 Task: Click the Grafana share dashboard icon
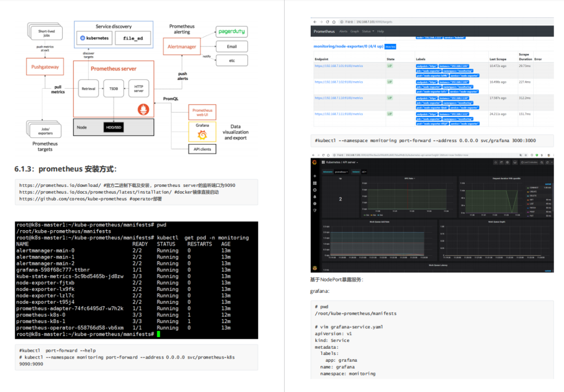pos(501,162)
